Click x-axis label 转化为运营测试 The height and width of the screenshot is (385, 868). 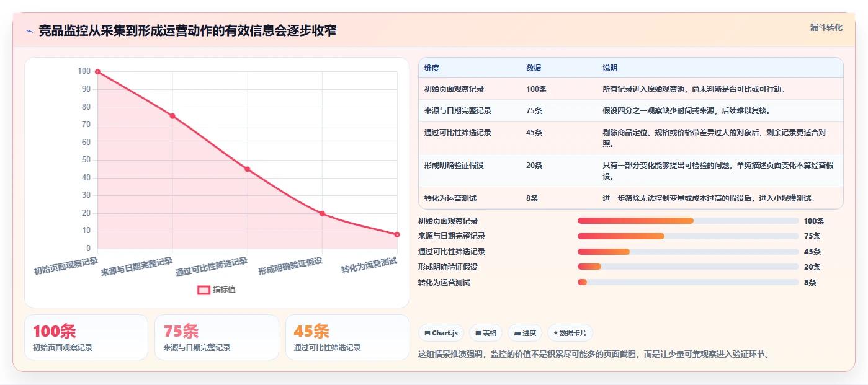pos(369,266)
